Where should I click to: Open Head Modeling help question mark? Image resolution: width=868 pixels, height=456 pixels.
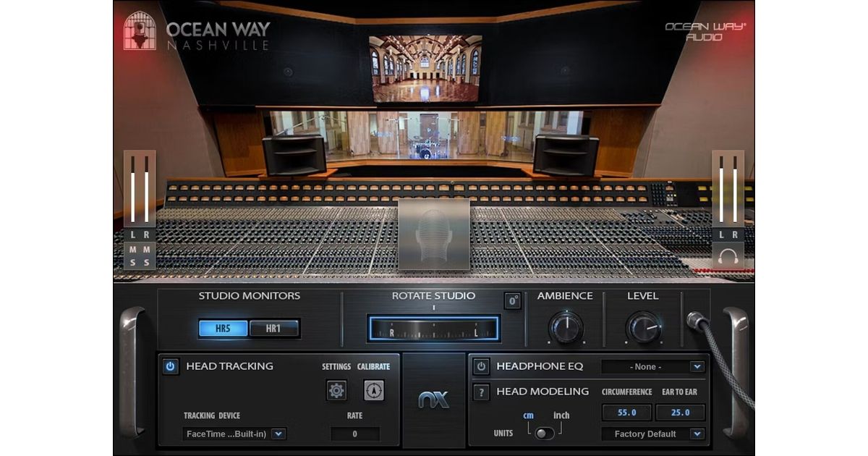[x=481, y=392]
